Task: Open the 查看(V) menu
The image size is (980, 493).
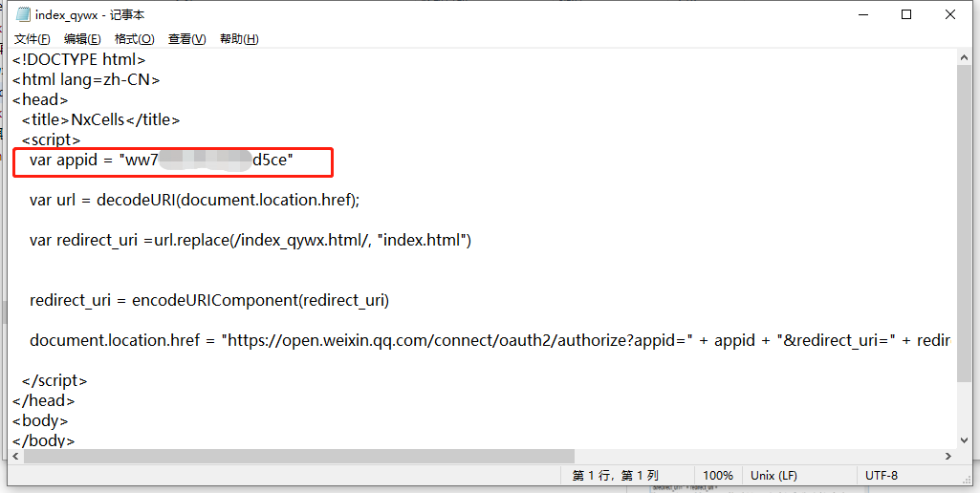Action: (x=186, y=39)
